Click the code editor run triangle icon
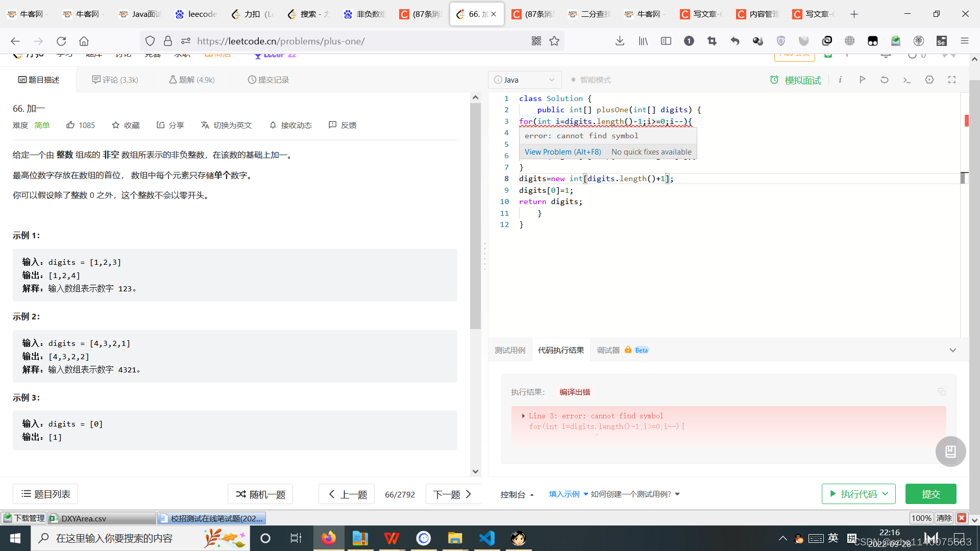The image size is (980, 551). click(x=862, y=80)
